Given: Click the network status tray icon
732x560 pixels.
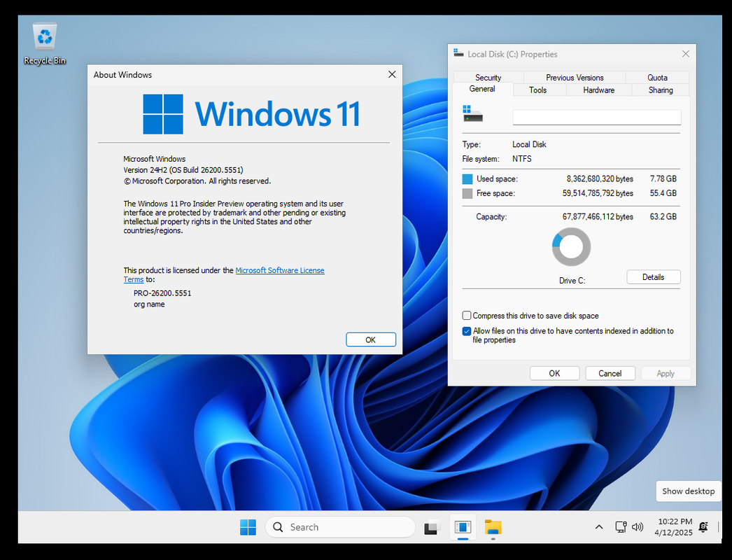Looking at the screenshot, I should tap(621, 527).
